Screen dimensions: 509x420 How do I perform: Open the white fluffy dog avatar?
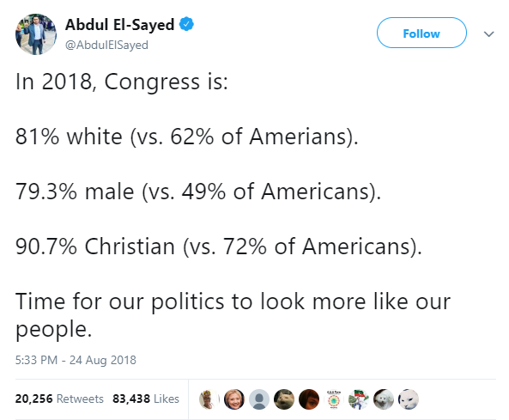384,399
